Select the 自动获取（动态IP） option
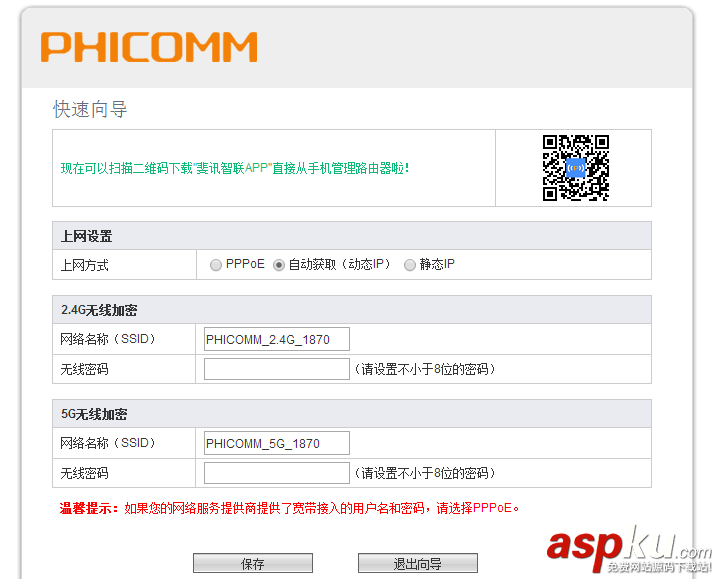The width and height of the screenshot is (717, 579). pyautogui.click(x=278, y=265)
